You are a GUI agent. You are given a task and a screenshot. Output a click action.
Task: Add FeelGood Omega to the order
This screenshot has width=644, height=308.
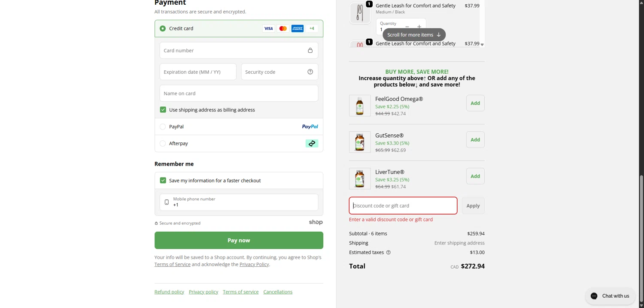coord(475,103)
